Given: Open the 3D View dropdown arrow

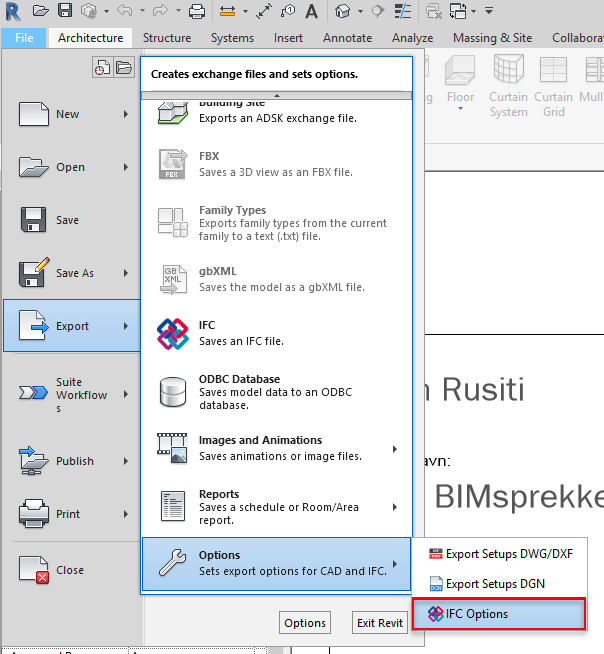Looking at the screenshot, I should (360, 11).
